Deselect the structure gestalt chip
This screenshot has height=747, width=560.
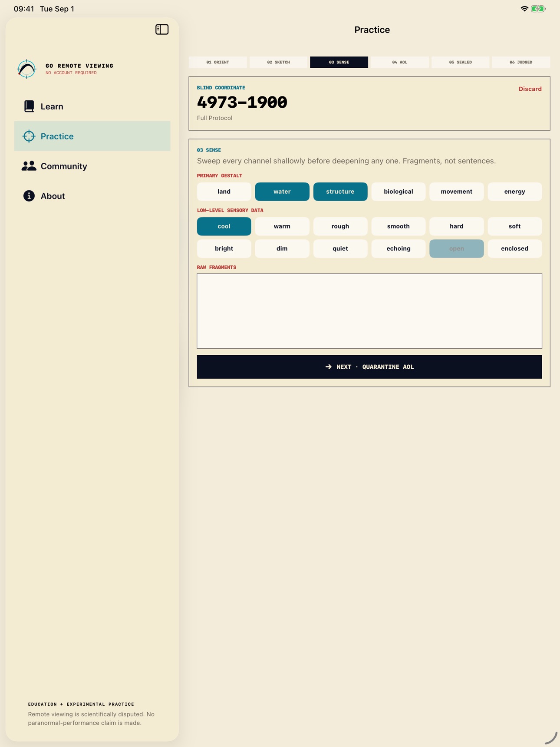(x=340, y=192)
